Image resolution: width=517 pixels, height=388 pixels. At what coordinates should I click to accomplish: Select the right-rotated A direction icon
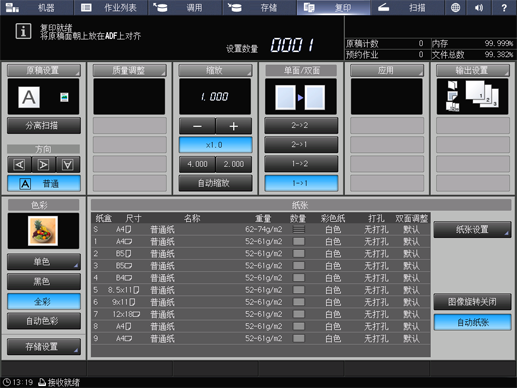click(44, 164)
